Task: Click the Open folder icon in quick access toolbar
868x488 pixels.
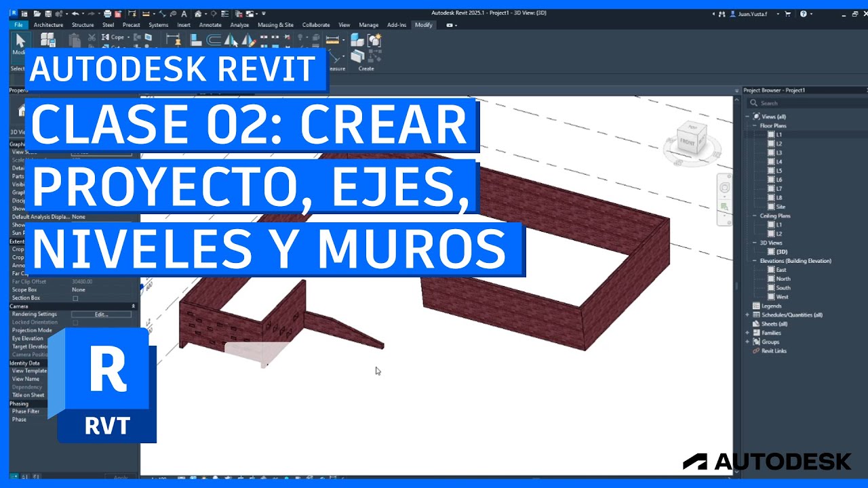Action: (x=37, y=14)
